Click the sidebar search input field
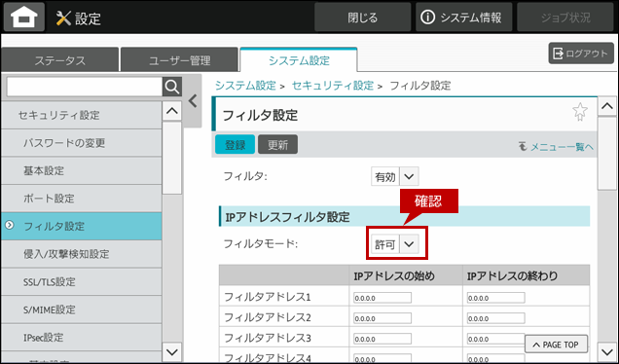The width and height of the screenshot is (619, 364). tap(85, 87)
